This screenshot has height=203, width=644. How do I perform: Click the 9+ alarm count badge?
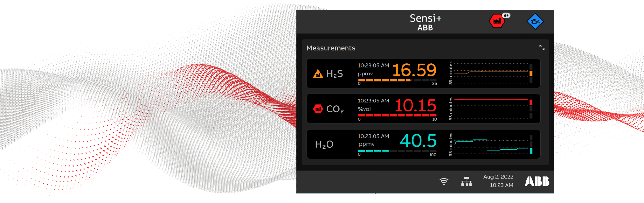(x=506, y=15)
